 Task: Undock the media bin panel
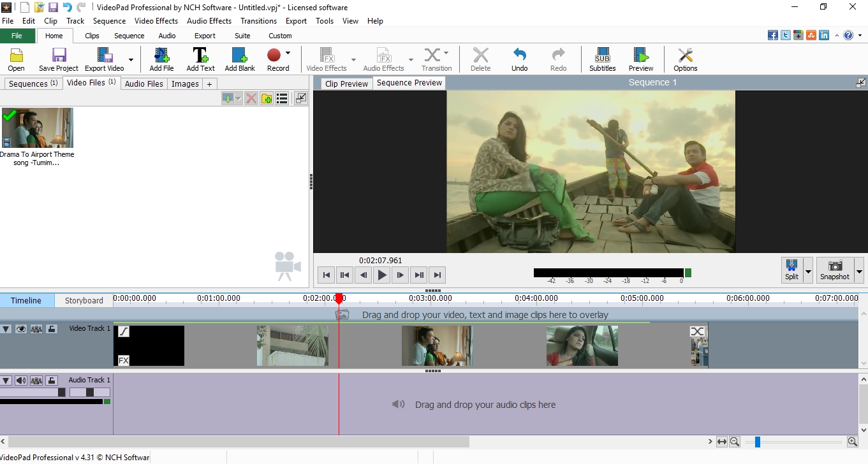[x=301, y=98]
